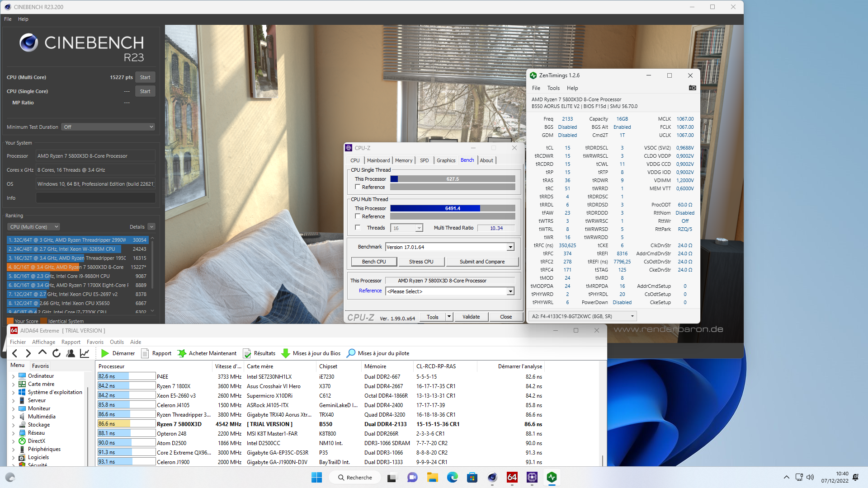Image resolution: width=868 pixels, height=488 pixels.
Task: Click the Validate button in CPU-Z
Action: click(x=471, y=317)
